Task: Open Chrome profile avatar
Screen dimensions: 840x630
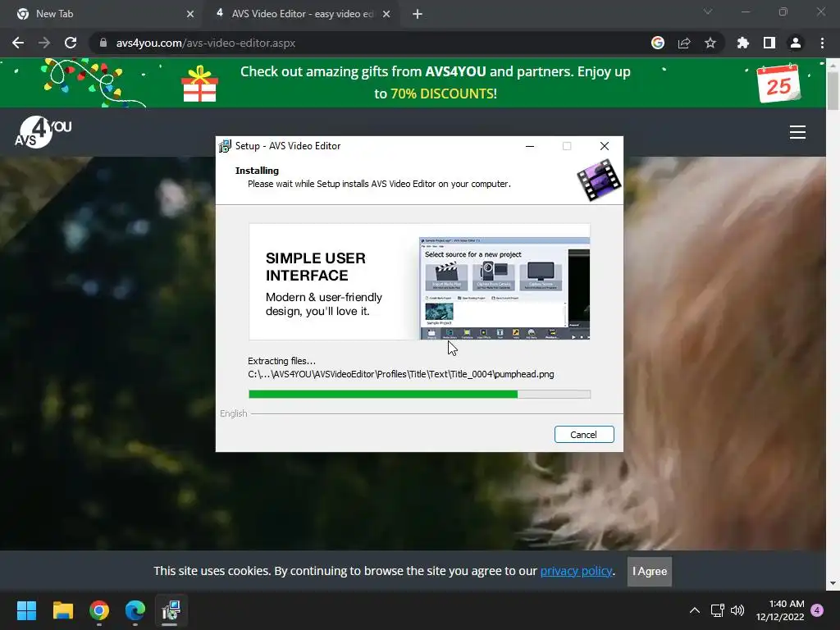Action: [x=796, y=43]
